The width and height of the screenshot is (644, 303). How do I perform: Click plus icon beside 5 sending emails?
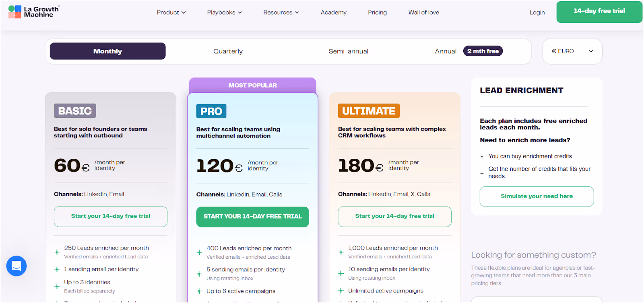[x=199, y=274]
